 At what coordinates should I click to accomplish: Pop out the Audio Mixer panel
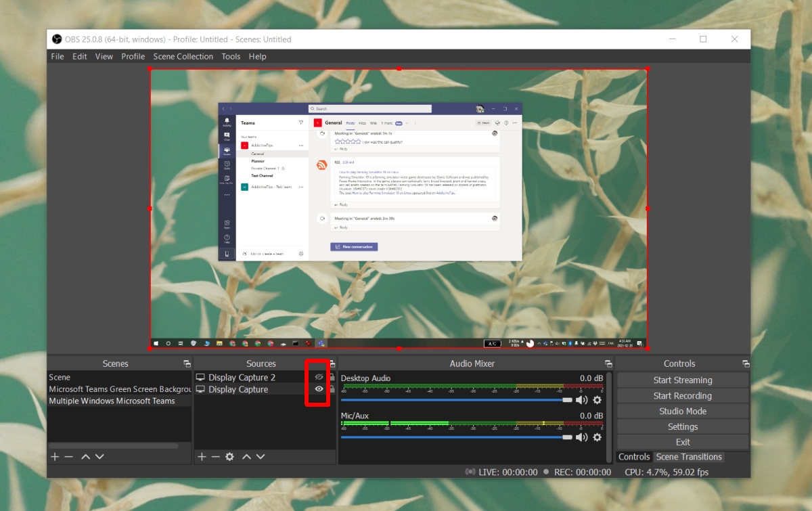tap(608, 363)
